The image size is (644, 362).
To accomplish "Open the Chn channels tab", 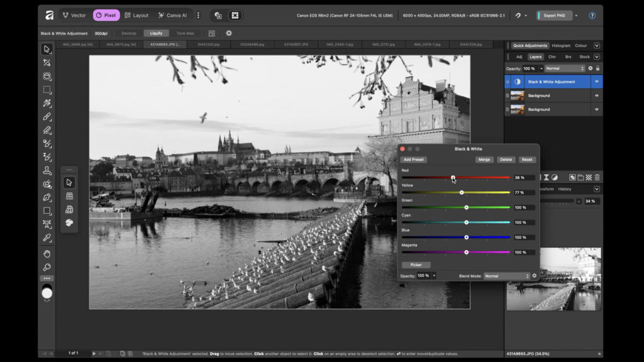I will tap(552, 57).
